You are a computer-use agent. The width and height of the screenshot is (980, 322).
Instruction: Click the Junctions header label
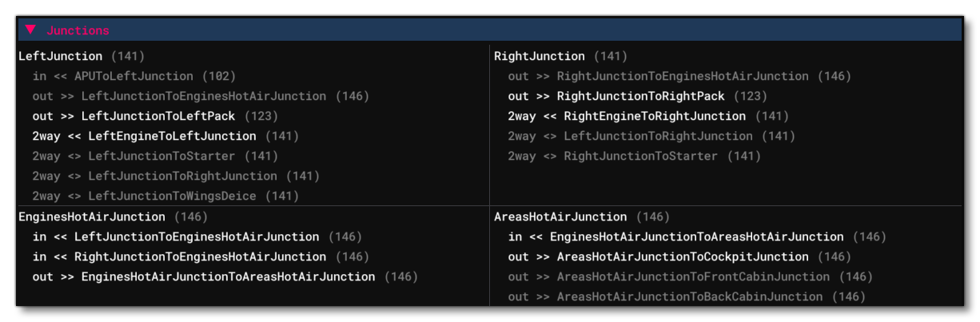(x=78, y=30)
